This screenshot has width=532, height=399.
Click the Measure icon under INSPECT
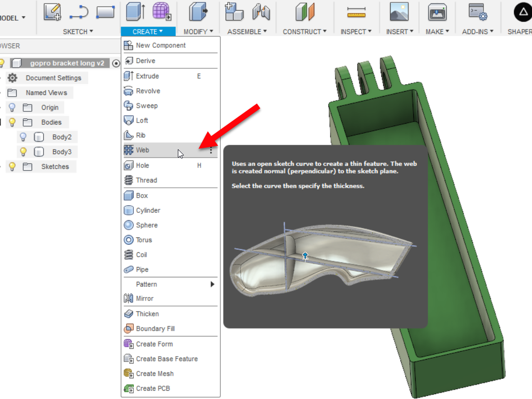point(356,12)
